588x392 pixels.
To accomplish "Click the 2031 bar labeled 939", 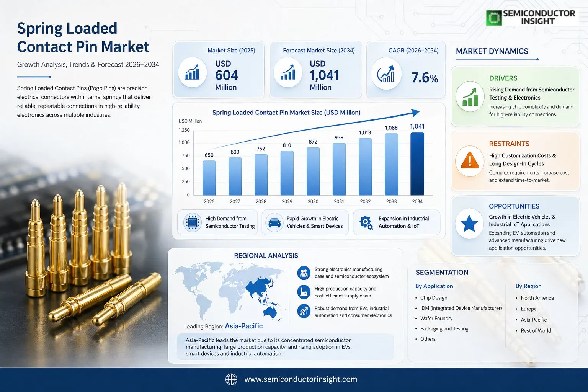I will coord(339,169).
